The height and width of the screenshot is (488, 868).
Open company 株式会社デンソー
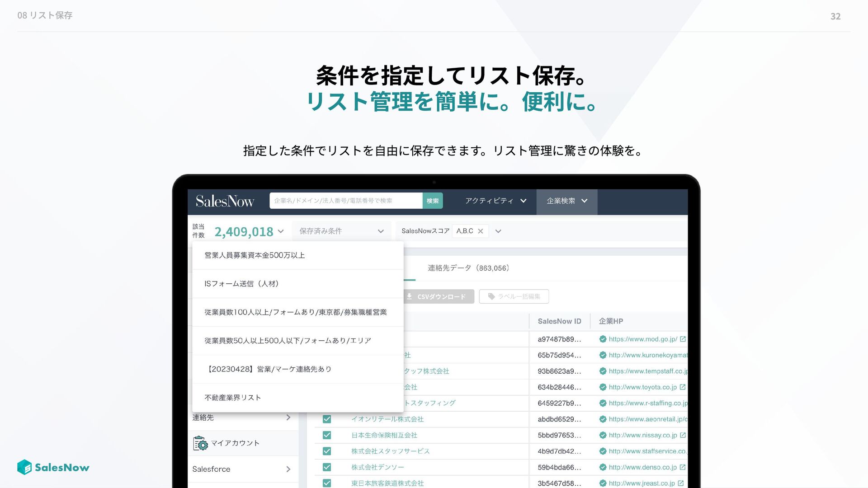(x=377, y=467)
